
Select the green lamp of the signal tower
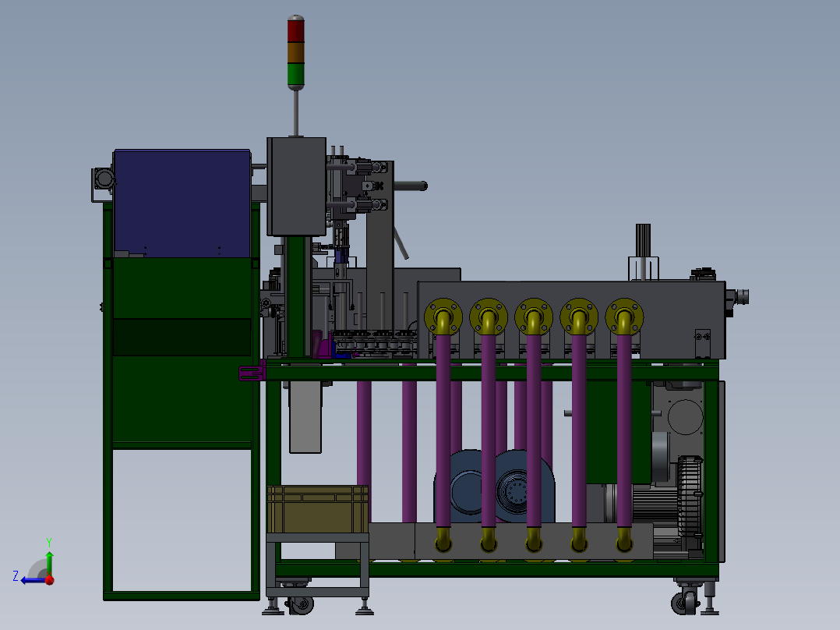point(296,75)
